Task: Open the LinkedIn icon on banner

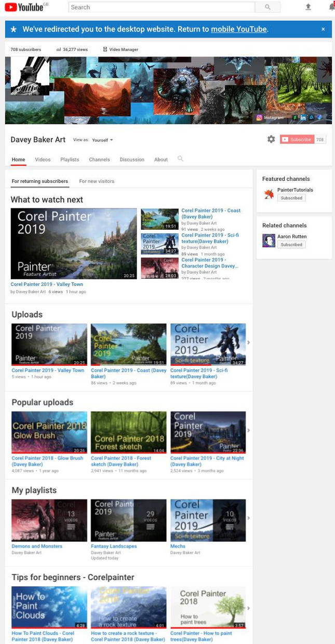Action: (303, 117)
